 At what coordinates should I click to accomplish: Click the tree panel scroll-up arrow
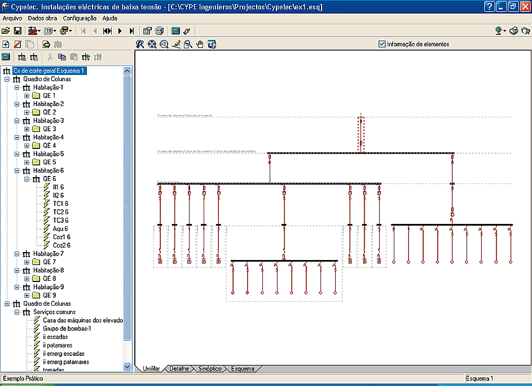coord(127,71)
